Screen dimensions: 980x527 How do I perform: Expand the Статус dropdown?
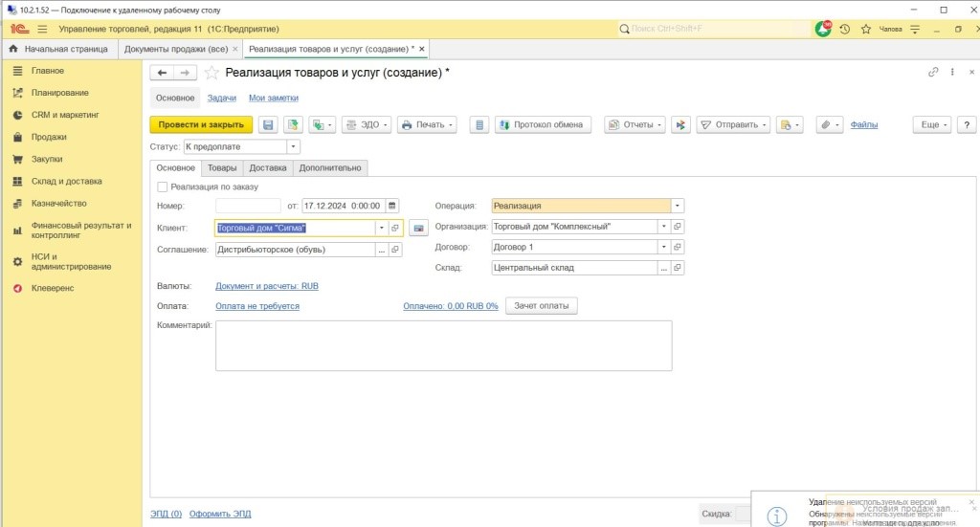[293, 147]
